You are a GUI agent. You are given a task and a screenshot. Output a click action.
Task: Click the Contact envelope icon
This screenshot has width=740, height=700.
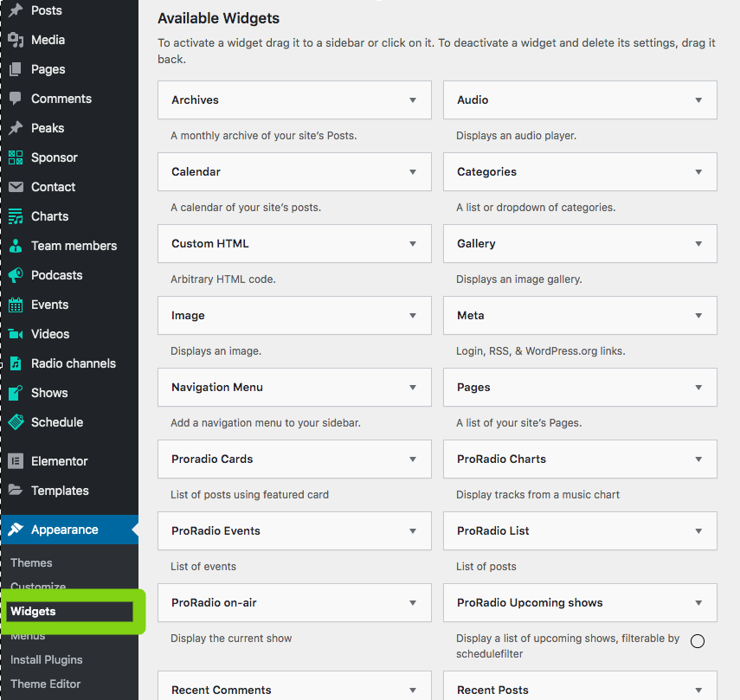pos(16,187)
